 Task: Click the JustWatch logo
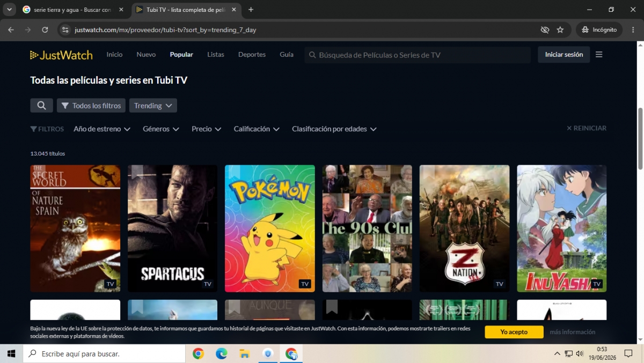[61, 55]
